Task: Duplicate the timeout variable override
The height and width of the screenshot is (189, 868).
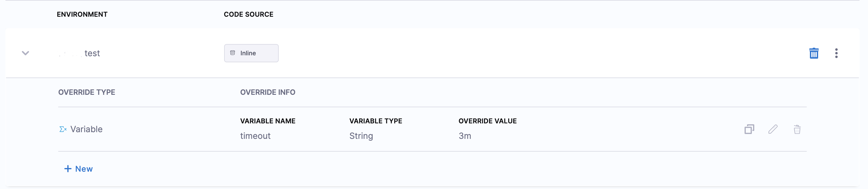Action: [x=749, y=129]
